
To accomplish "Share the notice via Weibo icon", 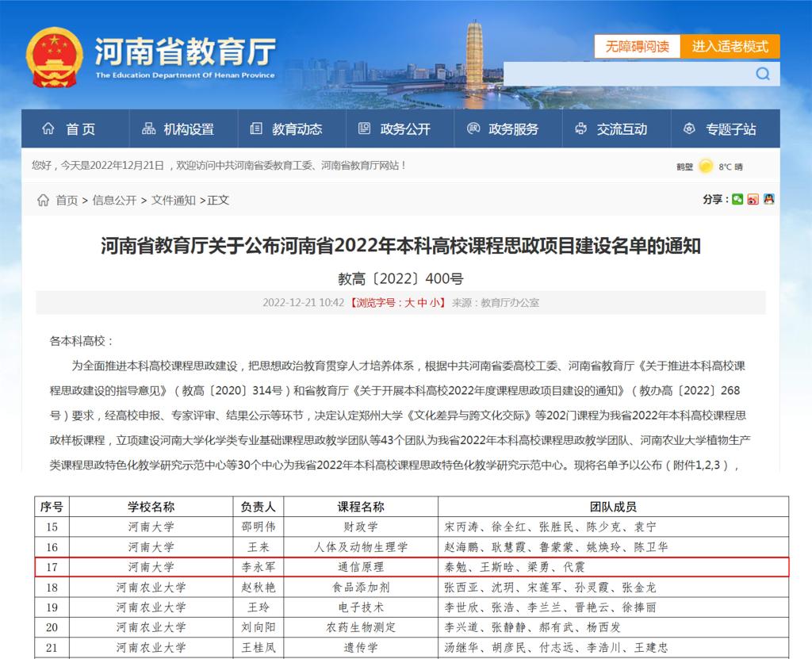I will click(x=753, y=200).
